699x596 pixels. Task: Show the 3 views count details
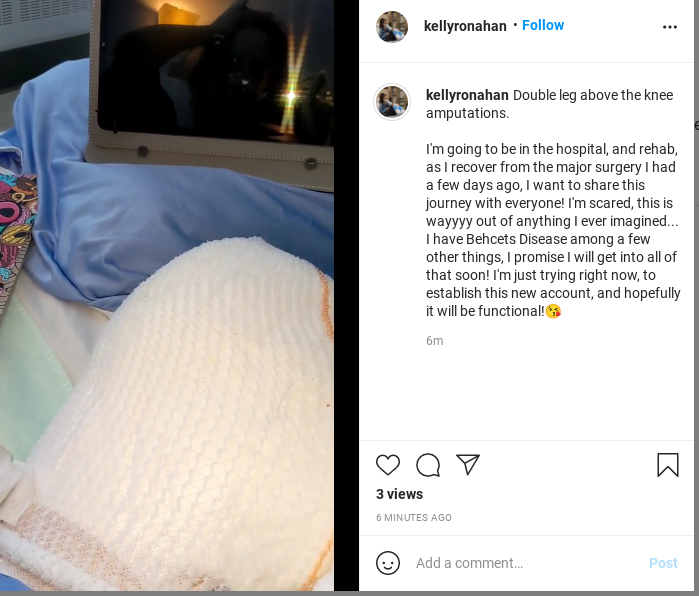399,494
